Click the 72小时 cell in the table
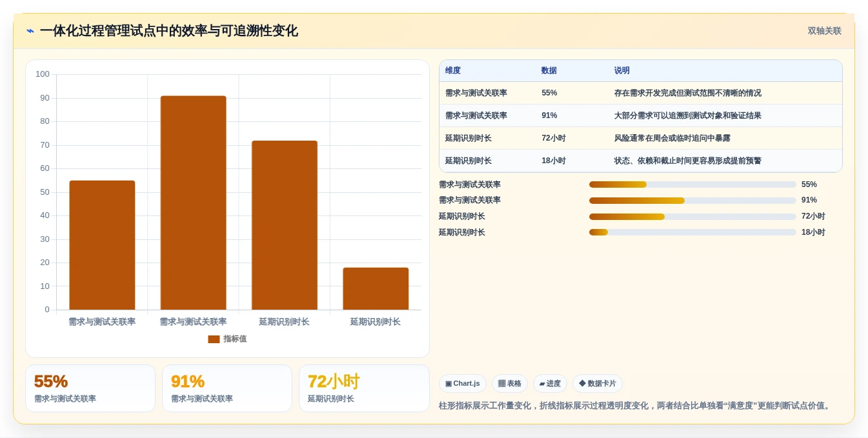Viewport: 868px width, 438px height. pyautogui.click(x=554, y=138)
